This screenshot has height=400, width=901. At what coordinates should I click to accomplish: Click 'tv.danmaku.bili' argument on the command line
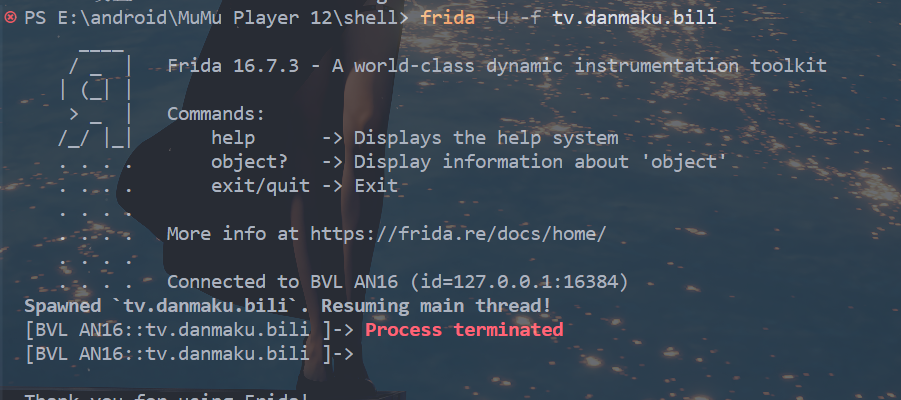point(634,17)
